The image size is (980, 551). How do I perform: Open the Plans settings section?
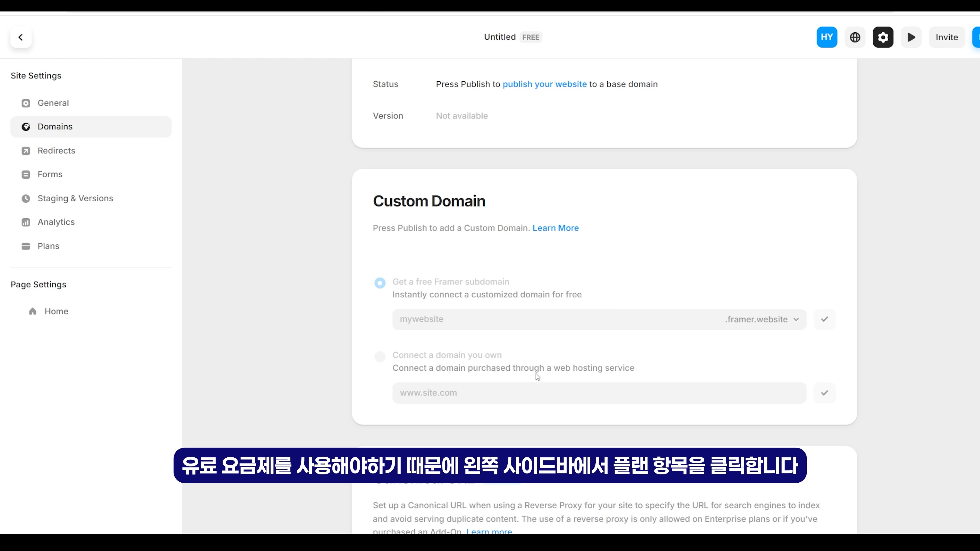pos(48,246)
